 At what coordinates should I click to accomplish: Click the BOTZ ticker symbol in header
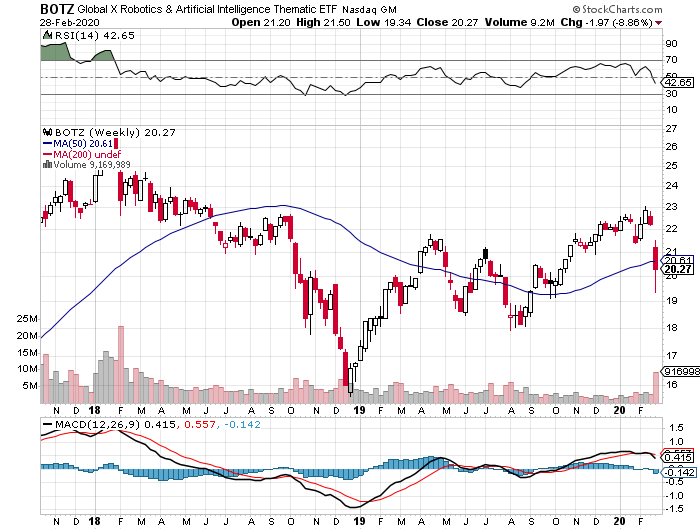(58, 9)
